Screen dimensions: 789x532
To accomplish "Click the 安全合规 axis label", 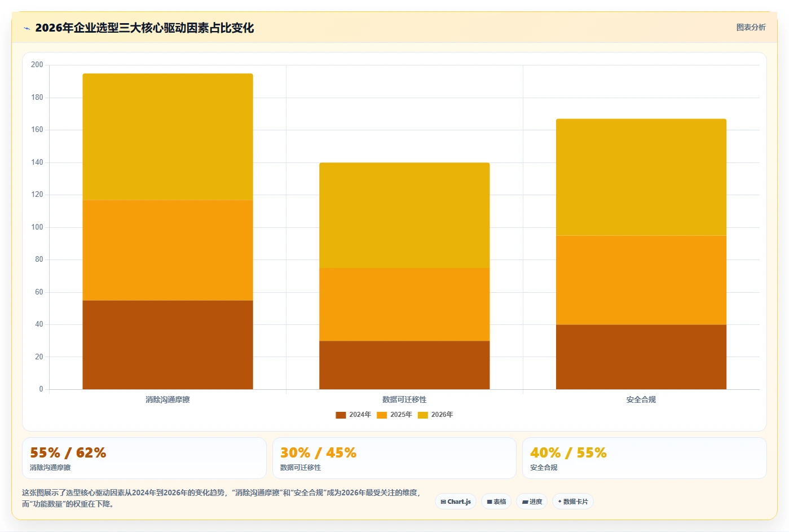I will [x=641, y=399].
